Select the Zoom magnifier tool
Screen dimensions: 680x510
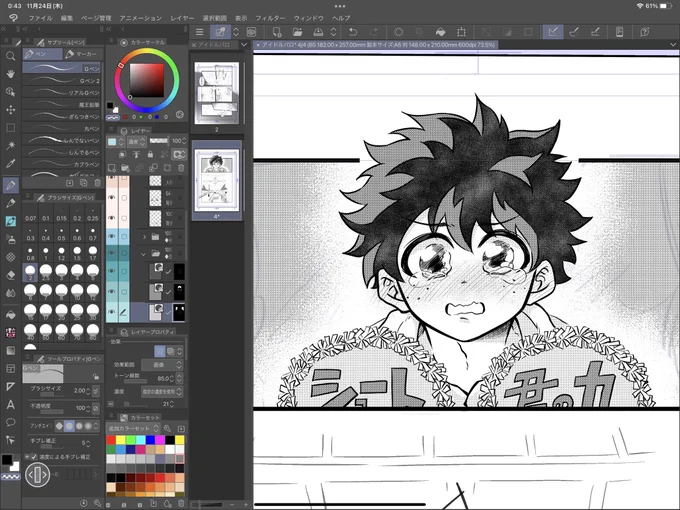tap(10, 56)
